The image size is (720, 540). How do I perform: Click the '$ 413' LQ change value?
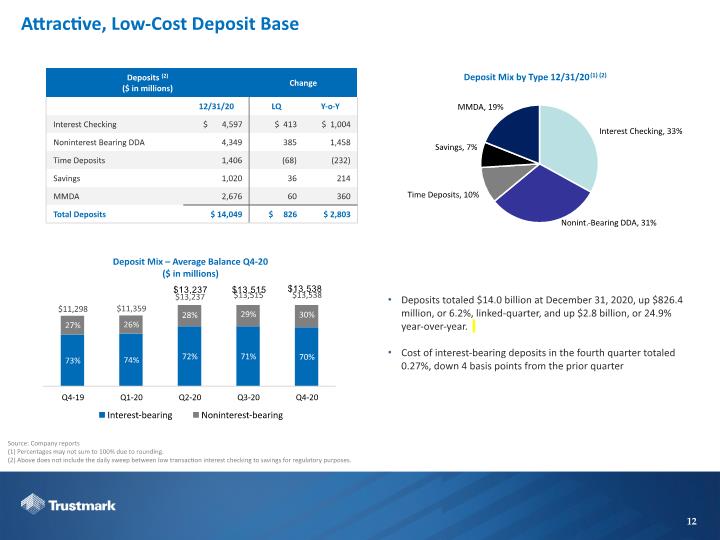[286, 124]
